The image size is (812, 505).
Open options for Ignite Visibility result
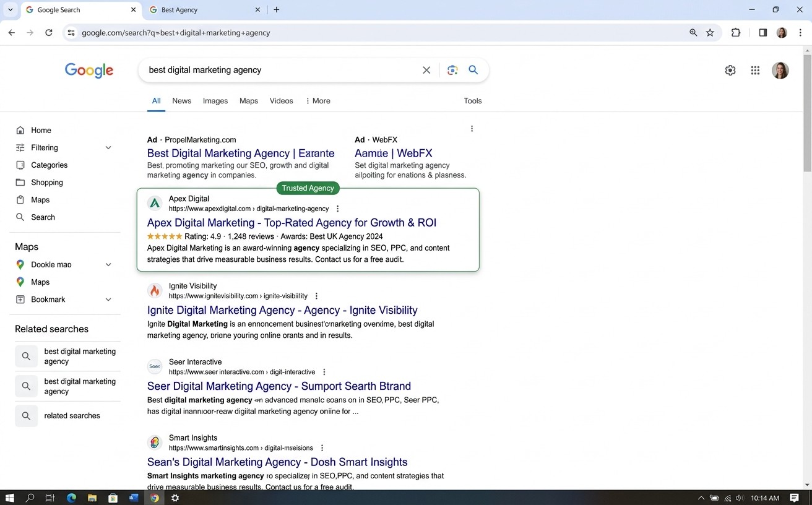click(x=316, y=296)
